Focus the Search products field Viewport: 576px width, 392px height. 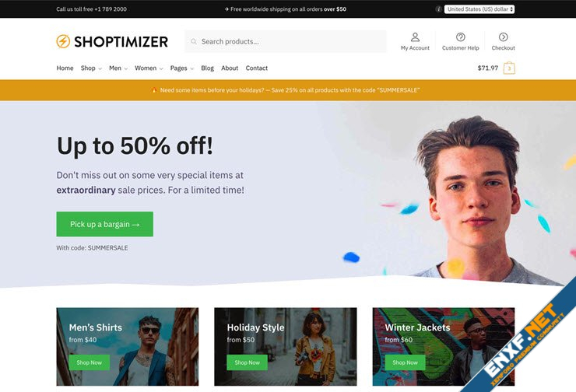tap(286, 41)
